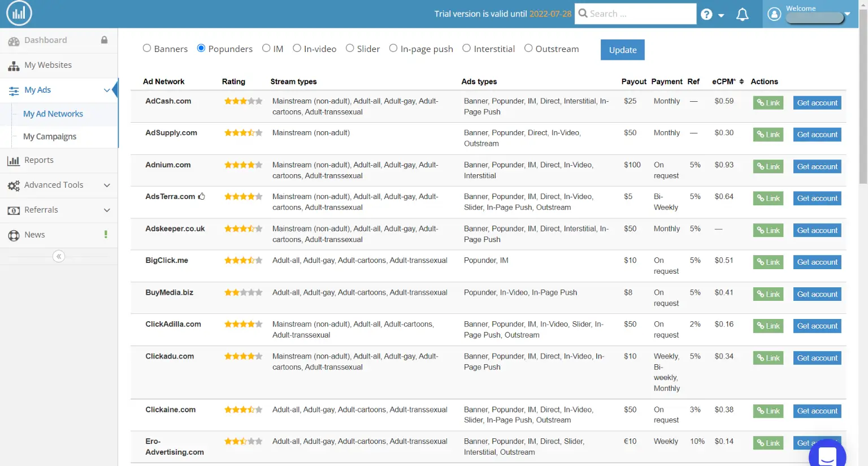Click Ero-Advertising.com star rating
The image size is (868, 466).
point(243,441)
